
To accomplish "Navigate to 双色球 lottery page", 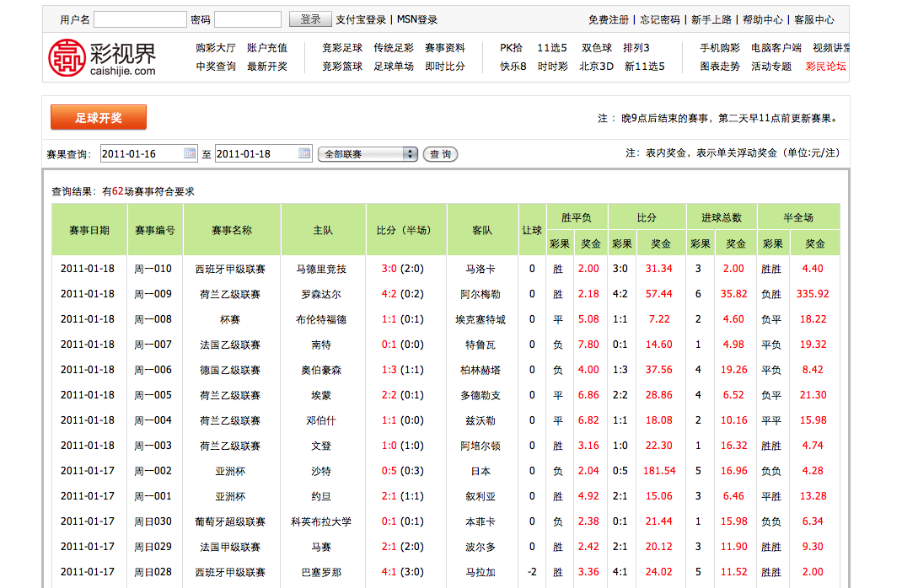I will 597,48.
